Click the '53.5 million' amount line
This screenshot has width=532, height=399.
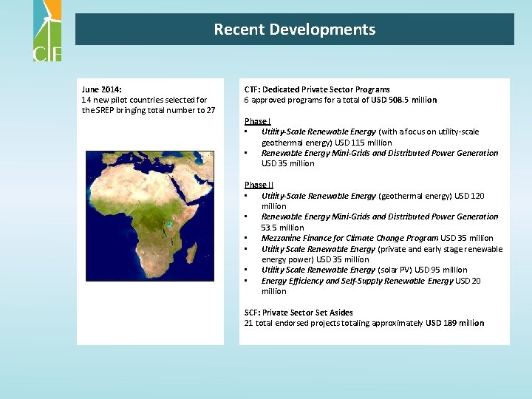point(282,228)
